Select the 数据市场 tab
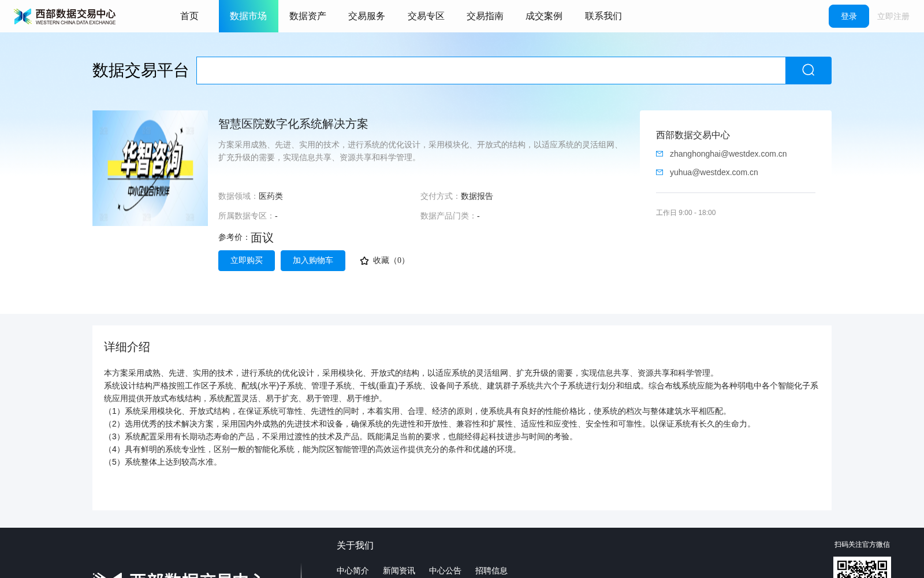Image resolution: width=924 pixels, height=578 pixels. tap(248, 16)
